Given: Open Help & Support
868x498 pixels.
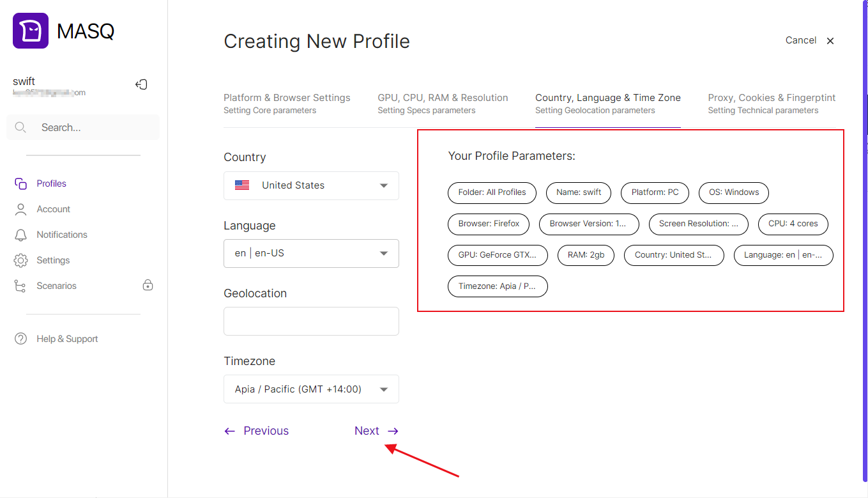Looking at the screenshot, I should [x=66, y=339].
